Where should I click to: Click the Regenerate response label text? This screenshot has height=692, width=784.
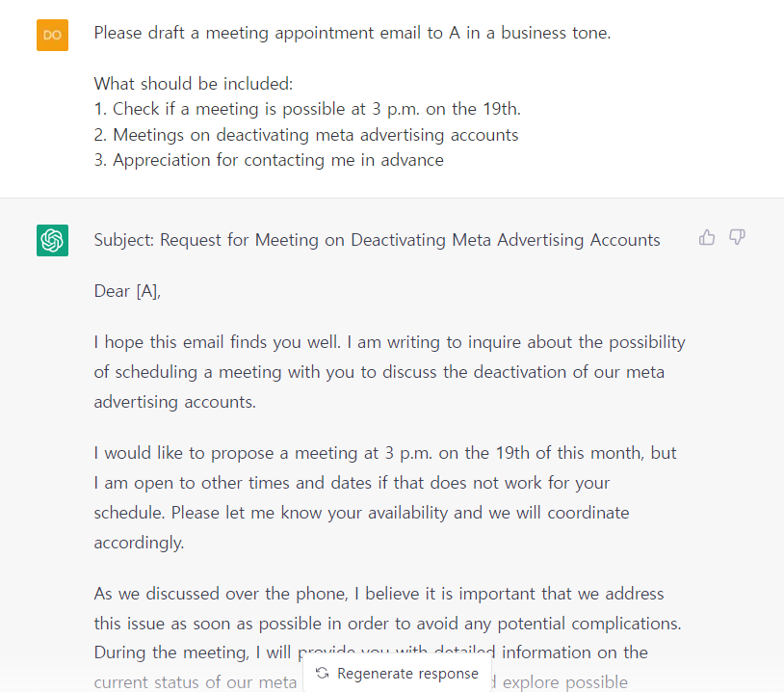(x=407, y=673)
